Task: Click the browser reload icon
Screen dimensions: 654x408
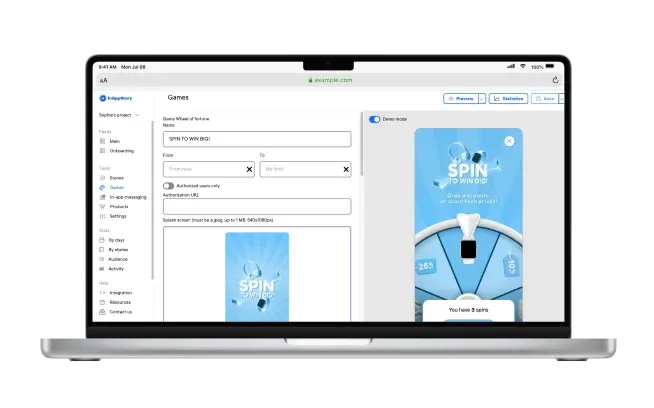Action: [x=556, y=80]
